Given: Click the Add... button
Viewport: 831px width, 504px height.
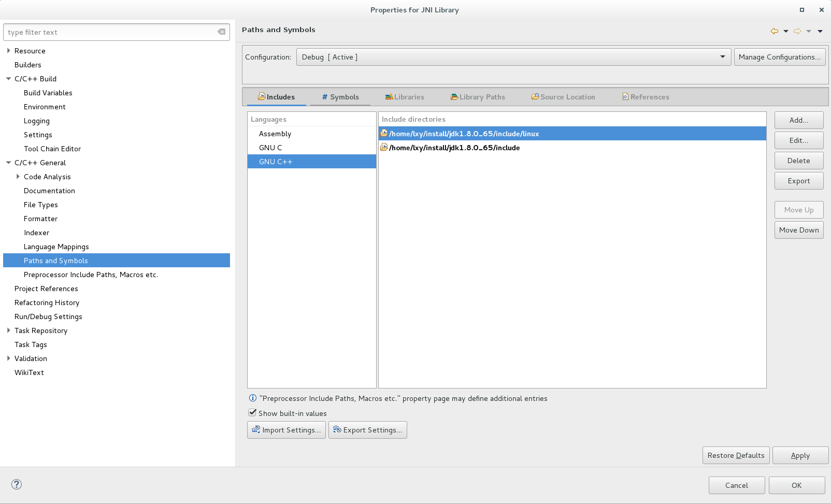Looking at the screenshot, I should (798, 120).
